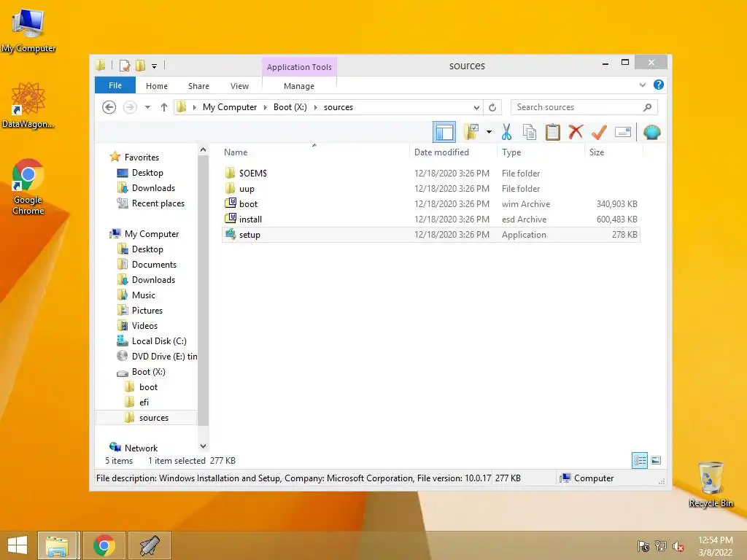The height and width of the screenshot is (560, 747).
Task: Select the Application Tools contextual tab
Action: pos(299,66)
